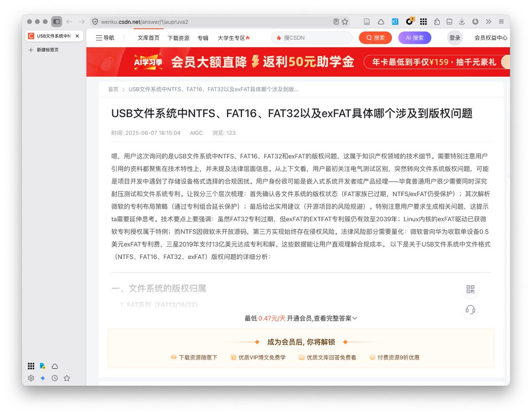Open the browser hamburger menu
532x415 pixels.
point(501,22)
